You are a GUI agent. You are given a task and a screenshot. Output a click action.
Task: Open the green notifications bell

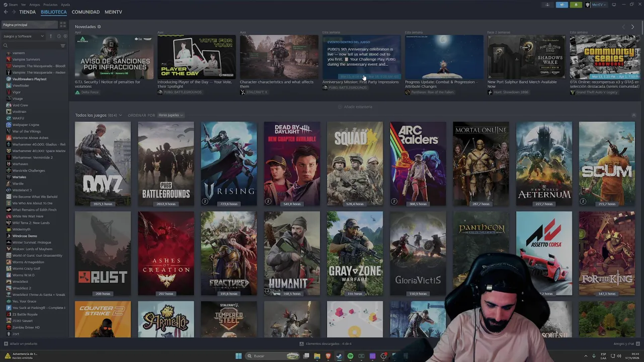(576, 5)
